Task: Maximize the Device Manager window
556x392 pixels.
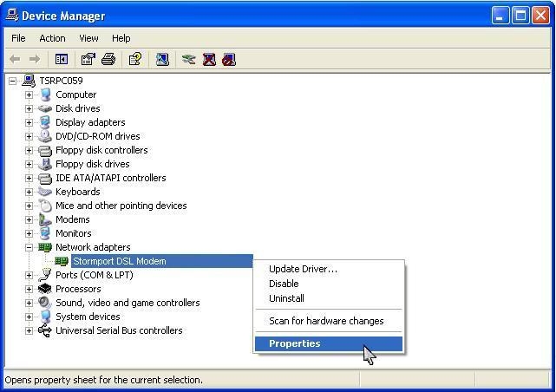Action: 520,16
